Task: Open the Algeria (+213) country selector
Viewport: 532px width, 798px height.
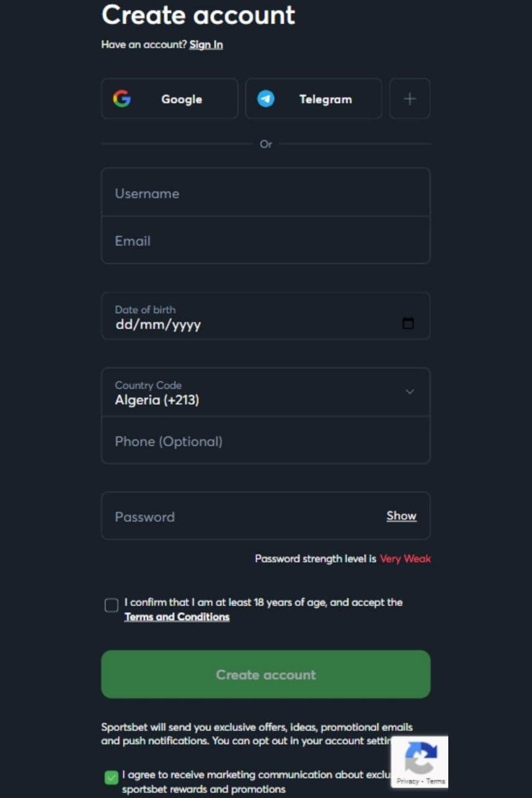Action: coord(265,392)
